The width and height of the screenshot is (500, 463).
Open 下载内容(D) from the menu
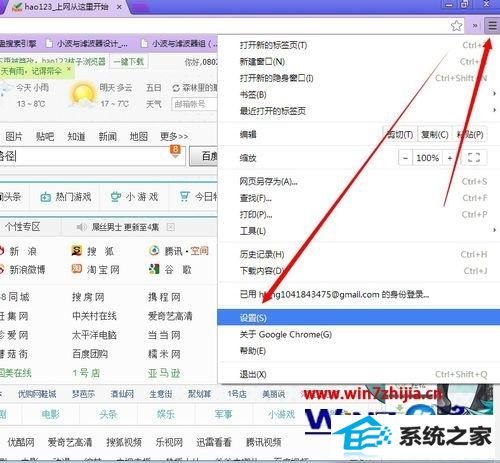point(359,271)
